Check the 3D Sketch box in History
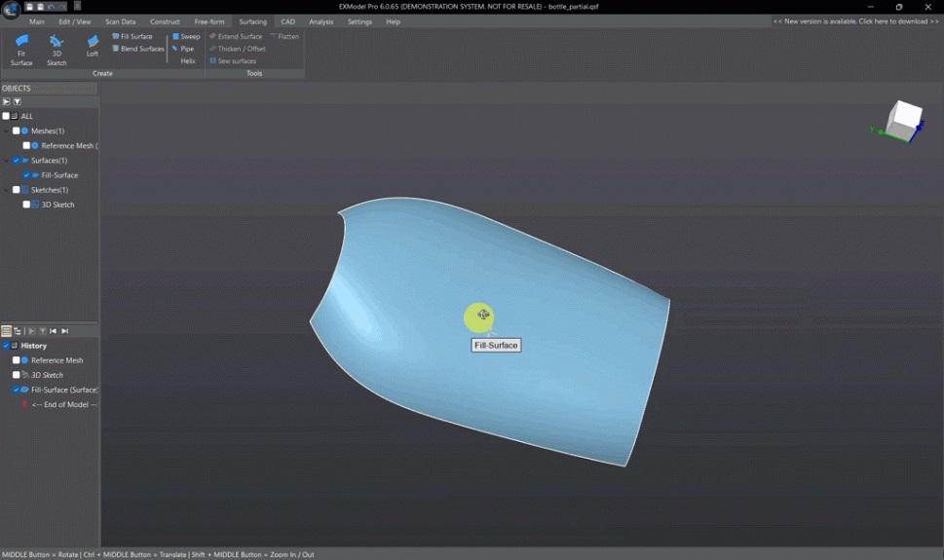 [17, 375]
